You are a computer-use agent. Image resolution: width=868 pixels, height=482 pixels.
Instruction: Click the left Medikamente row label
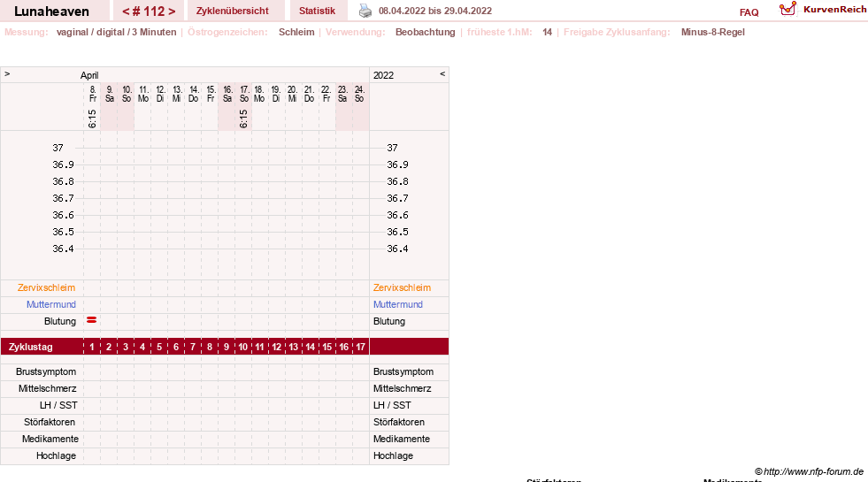pyautogui.click(x=50, y=439)
